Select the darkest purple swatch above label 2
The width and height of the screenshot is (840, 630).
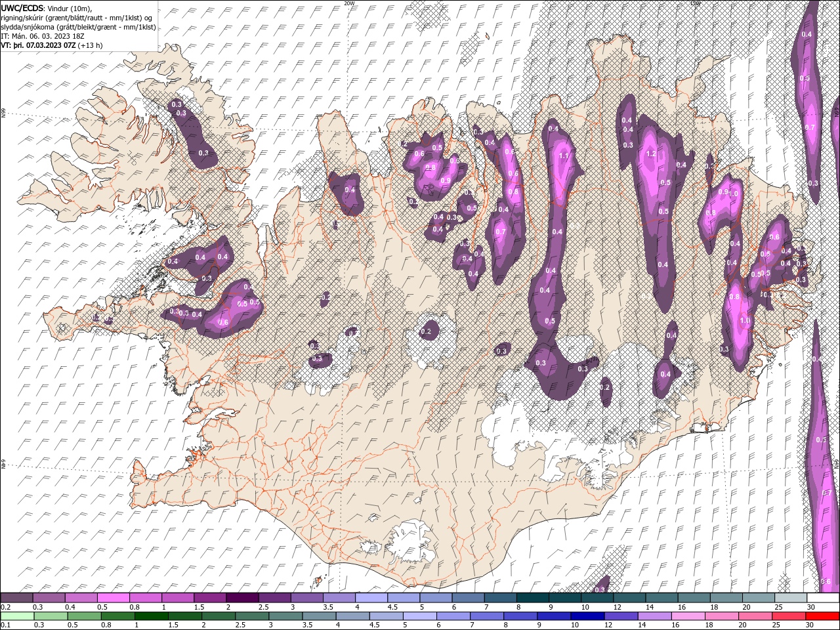(x=242, y=598)
